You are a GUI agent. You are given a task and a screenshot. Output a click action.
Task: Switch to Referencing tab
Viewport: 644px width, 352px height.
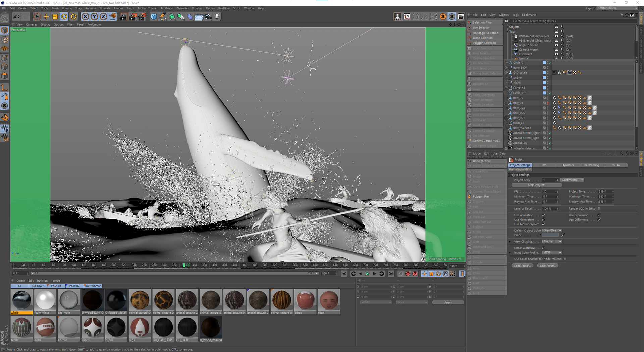pyautogui.click(x=591, y=165)
